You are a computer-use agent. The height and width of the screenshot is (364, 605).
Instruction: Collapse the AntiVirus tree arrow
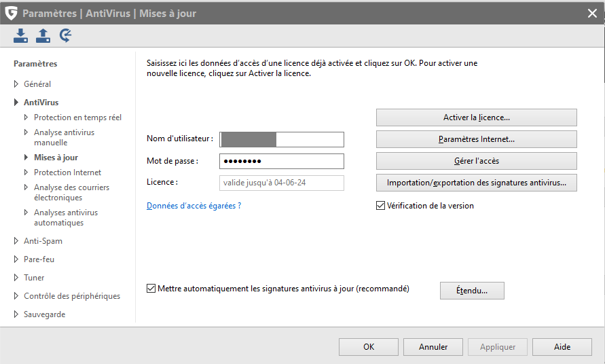click(16, 103)
